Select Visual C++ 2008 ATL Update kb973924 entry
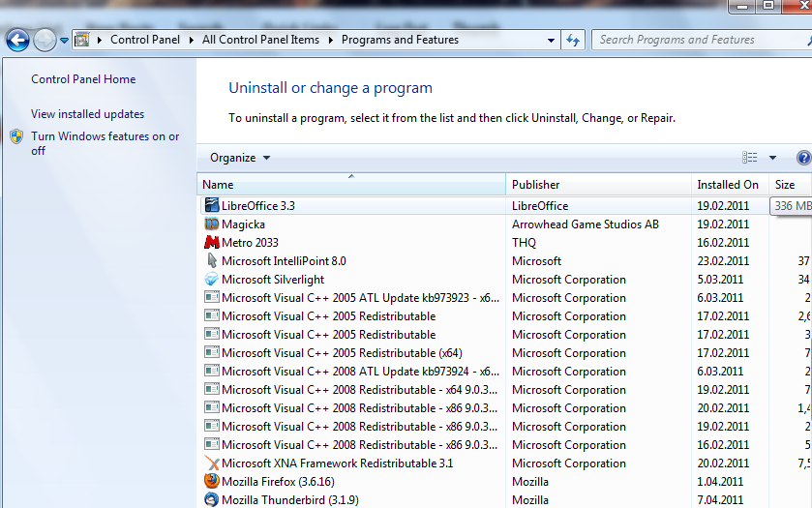 (360, 372)
